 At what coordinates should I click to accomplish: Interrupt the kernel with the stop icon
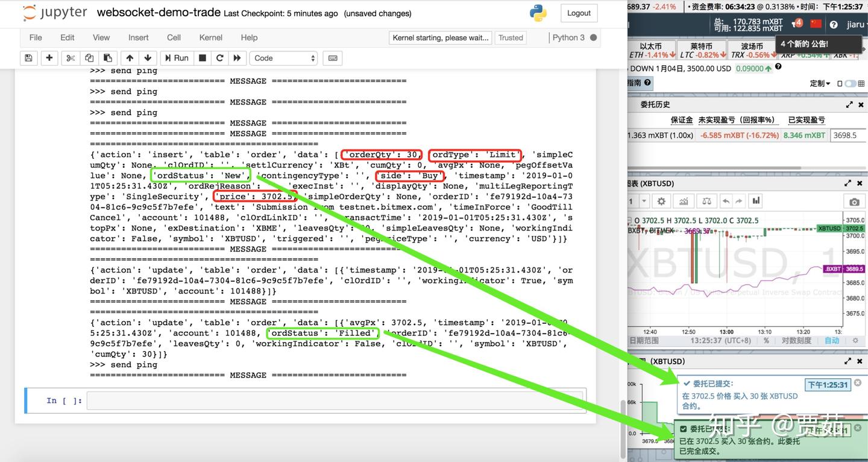[203, 58]
